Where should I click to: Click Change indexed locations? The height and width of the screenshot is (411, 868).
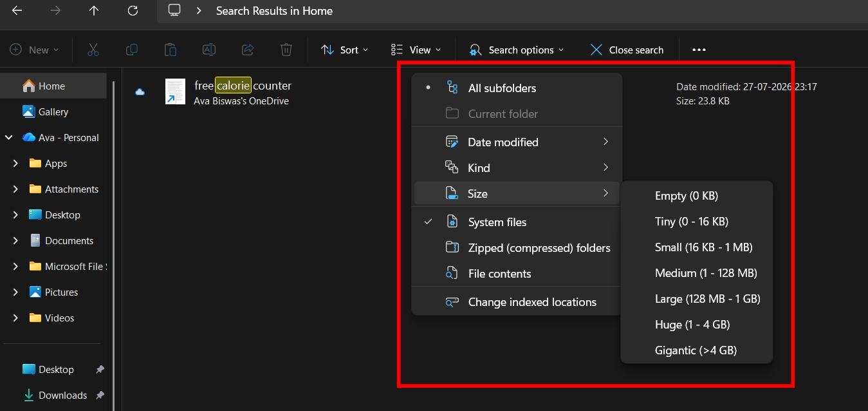(x=517, y=302)
